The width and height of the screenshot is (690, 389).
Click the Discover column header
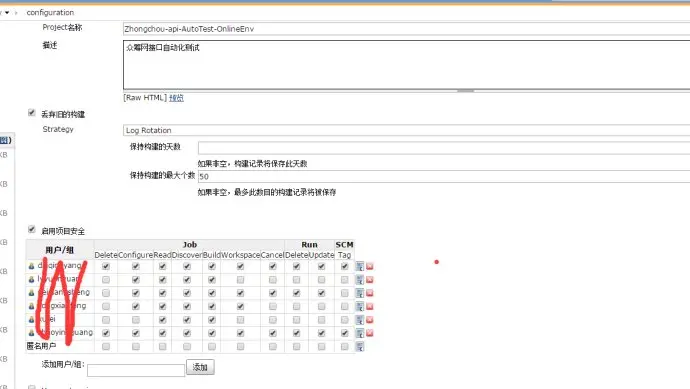[x=187, y=255]
